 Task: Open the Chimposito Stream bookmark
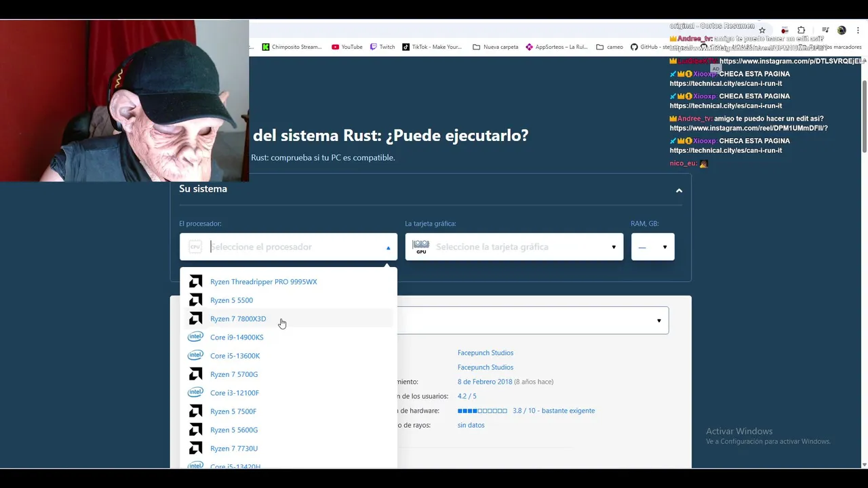point(292,47)
